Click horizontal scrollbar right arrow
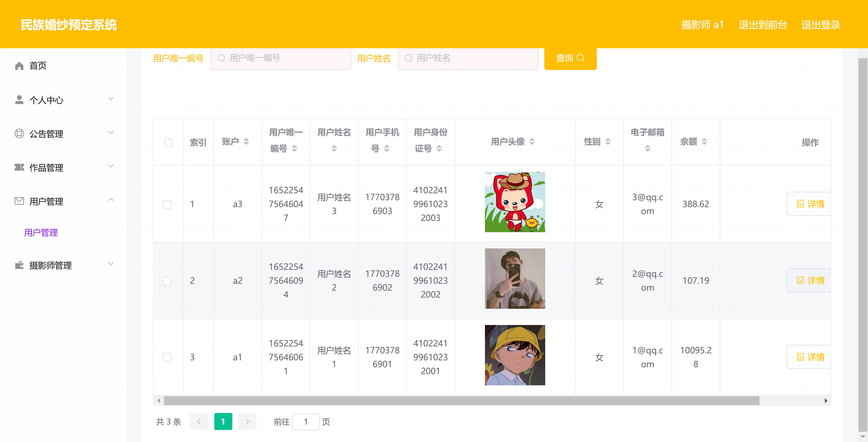 tap(826, 400)
